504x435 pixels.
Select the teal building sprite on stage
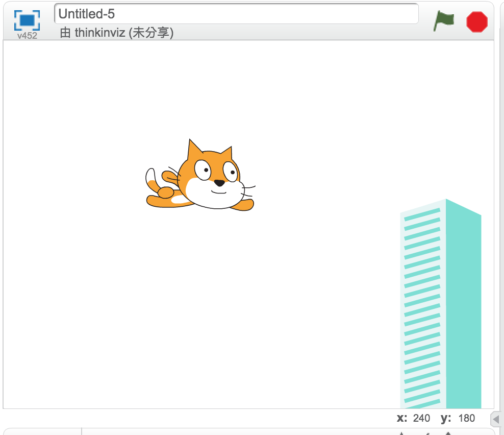point(441,304)
